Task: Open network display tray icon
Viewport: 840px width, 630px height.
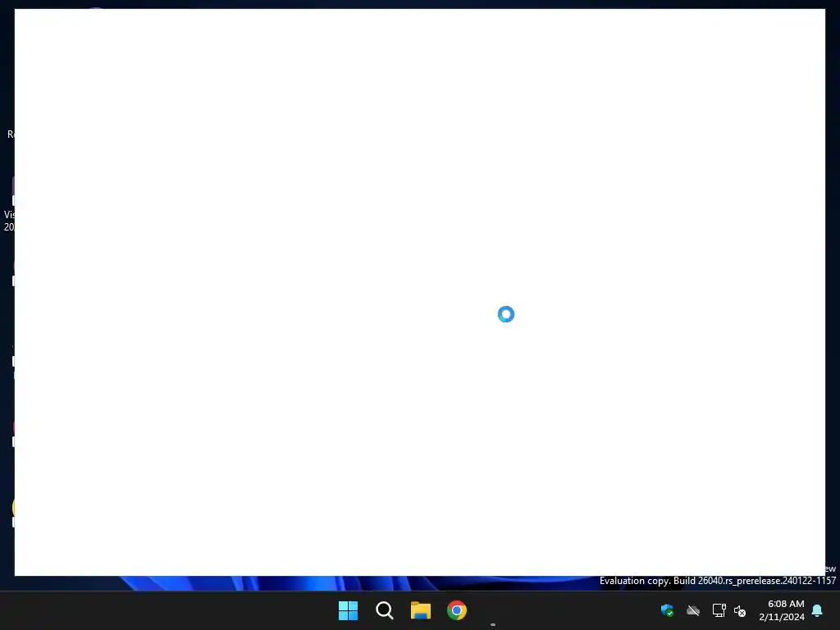Action: [719, 610]
